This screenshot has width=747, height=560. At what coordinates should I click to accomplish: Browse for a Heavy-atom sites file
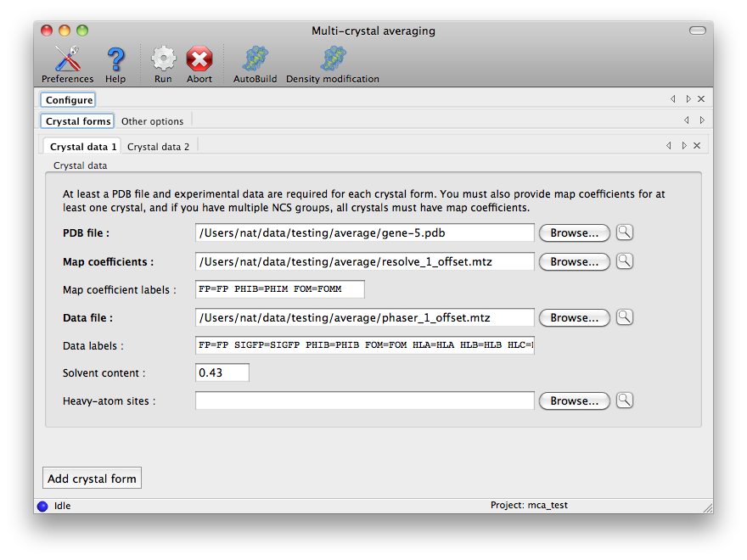click(574, 400)
